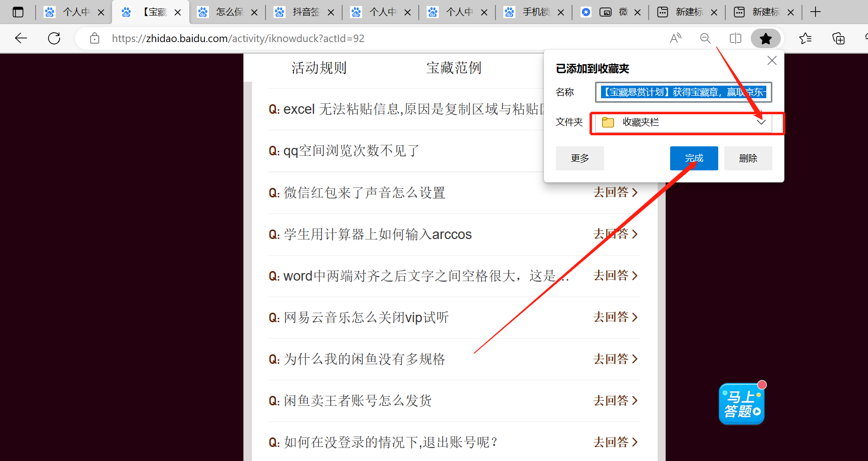The width and height of the screenshot is (868, 461).
Task: Click 去回答 for 网易云音乐vip试听 question
Action: (x=616, y=317)
